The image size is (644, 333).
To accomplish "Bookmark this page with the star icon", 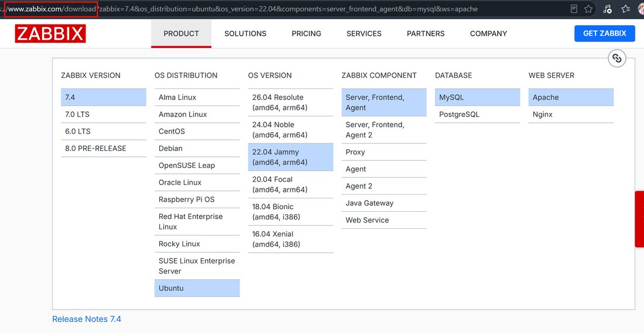I will coord(588,9).
